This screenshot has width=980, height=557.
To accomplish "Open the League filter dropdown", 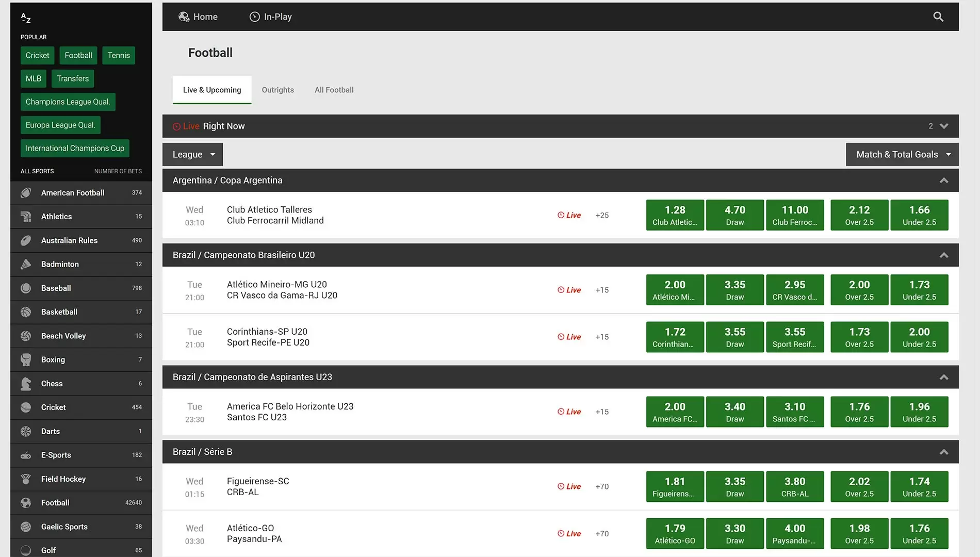I will pos(192,155).
